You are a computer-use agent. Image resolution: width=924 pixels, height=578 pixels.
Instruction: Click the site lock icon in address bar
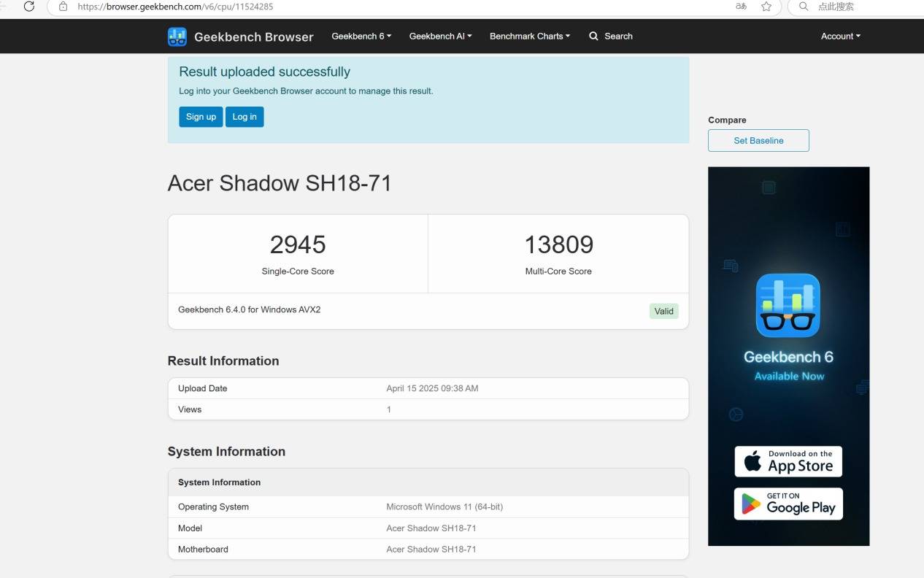63,7
